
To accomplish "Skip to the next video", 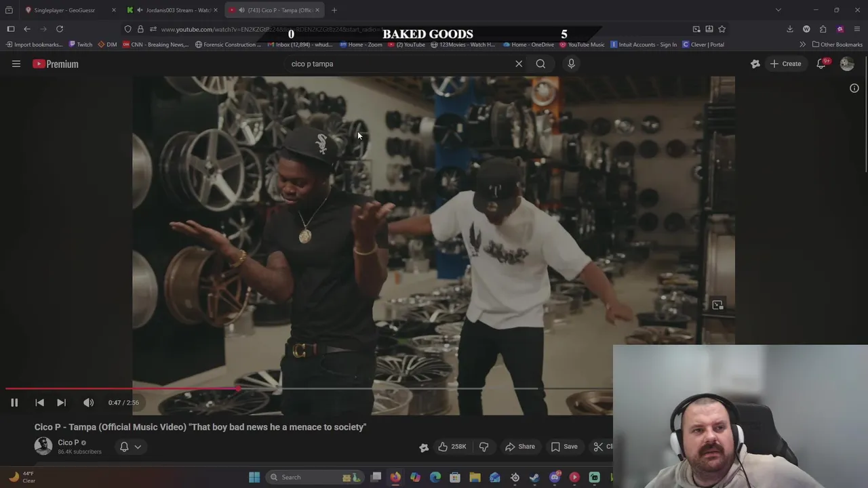I will (61, 403).
